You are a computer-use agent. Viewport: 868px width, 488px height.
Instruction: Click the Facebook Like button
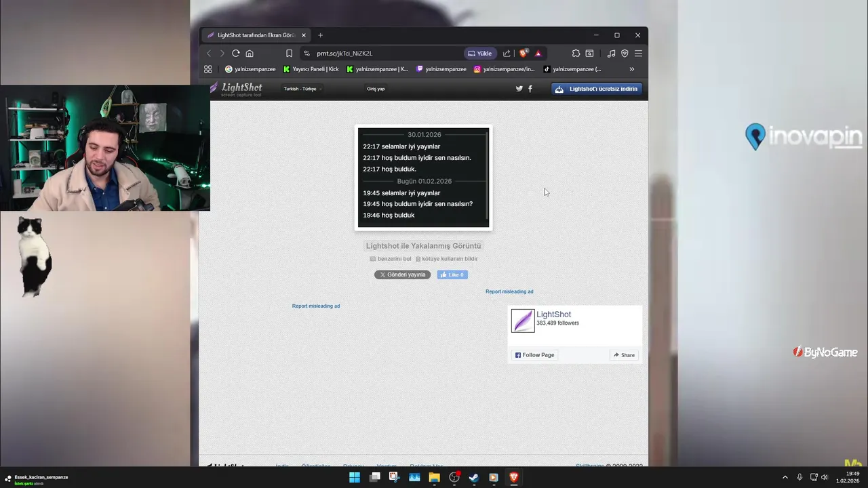click(452, 274)
